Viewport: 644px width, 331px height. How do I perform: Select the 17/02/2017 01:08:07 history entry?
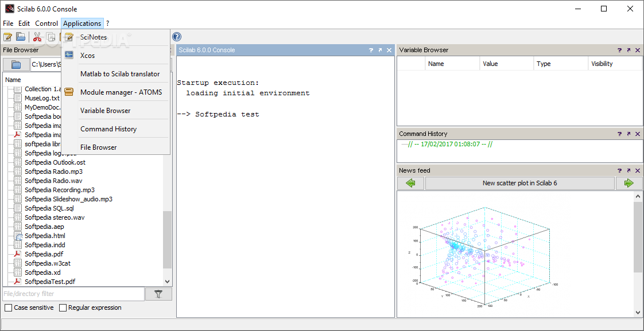[450, 144]
